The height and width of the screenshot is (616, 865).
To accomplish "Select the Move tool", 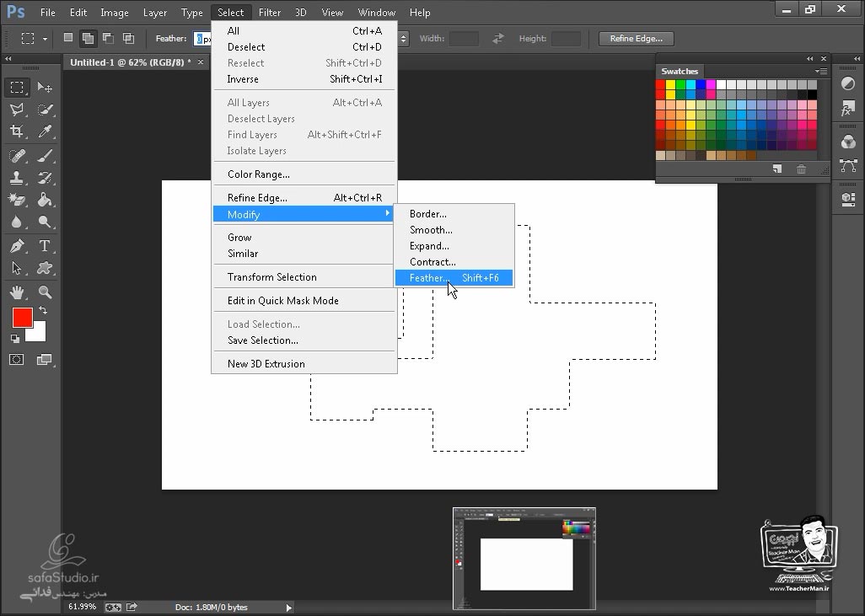I will click(45, 87).
